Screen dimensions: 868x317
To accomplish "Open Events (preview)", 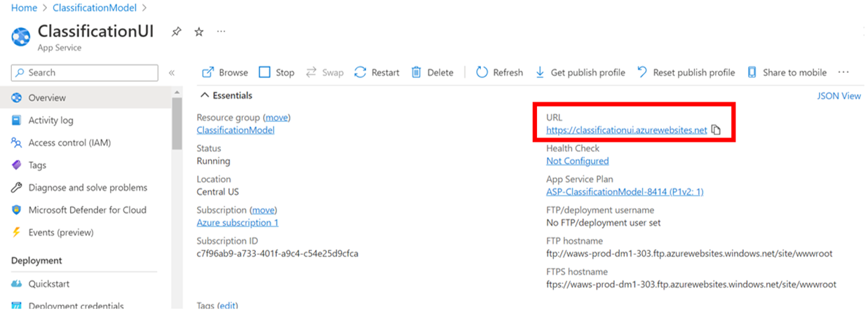I will 86,232.
